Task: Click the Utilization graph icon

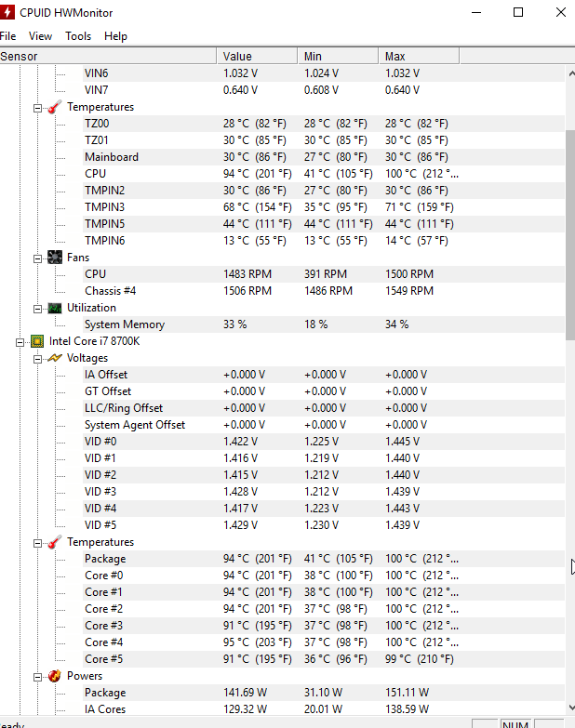Action: pos(55,309)
